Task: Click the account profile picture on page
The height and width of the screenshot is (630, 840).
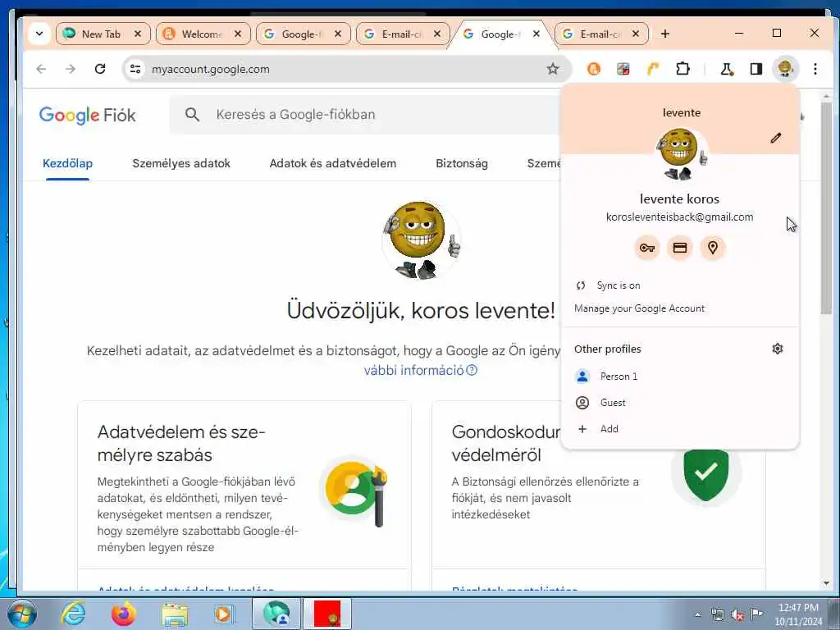Action: (x=421, y=240)
